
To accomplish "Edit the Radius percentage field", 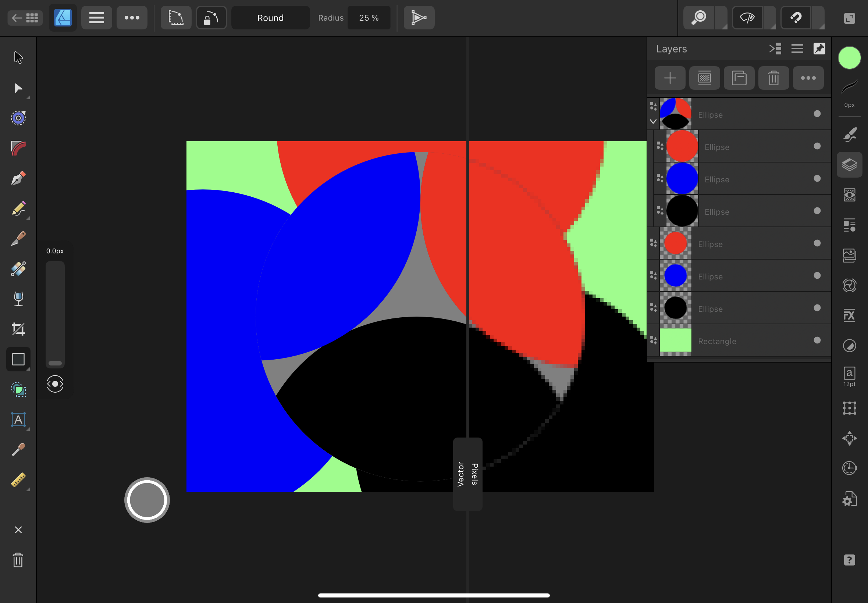I will pos(369,17).
